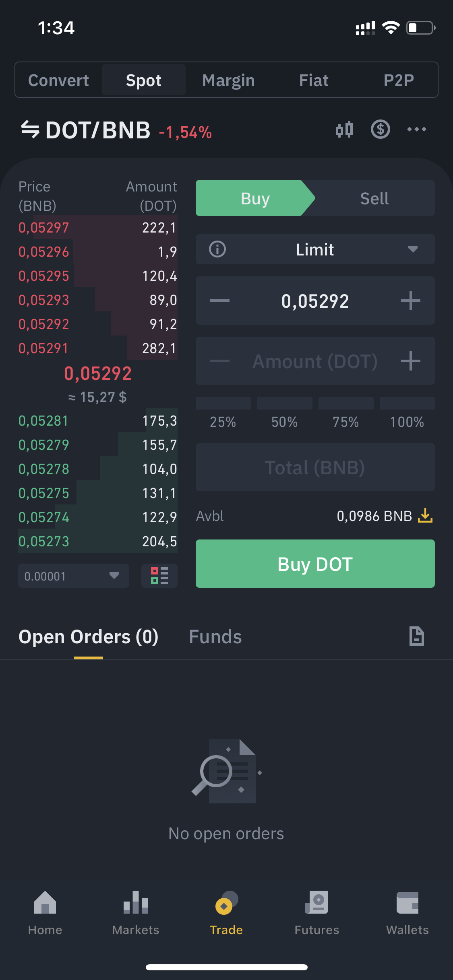Select the 50% amount allocation bar
Viewport: 453px width, 980px height.
pos(284,404)
